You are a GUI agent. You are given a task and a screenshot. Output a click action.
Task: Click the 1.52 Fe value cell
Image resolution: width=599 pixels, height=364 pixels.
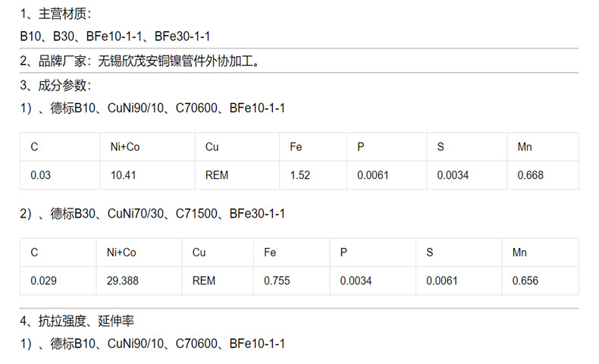300,175
